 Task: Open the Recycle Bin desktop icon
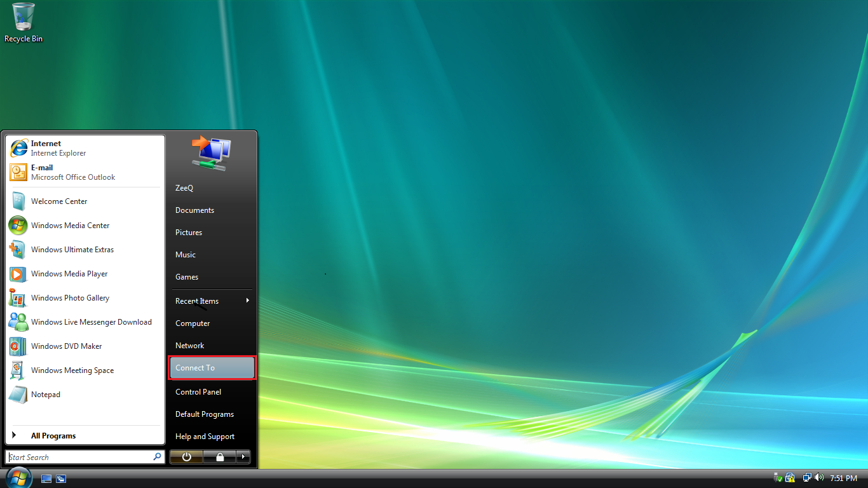click(24, 23)
